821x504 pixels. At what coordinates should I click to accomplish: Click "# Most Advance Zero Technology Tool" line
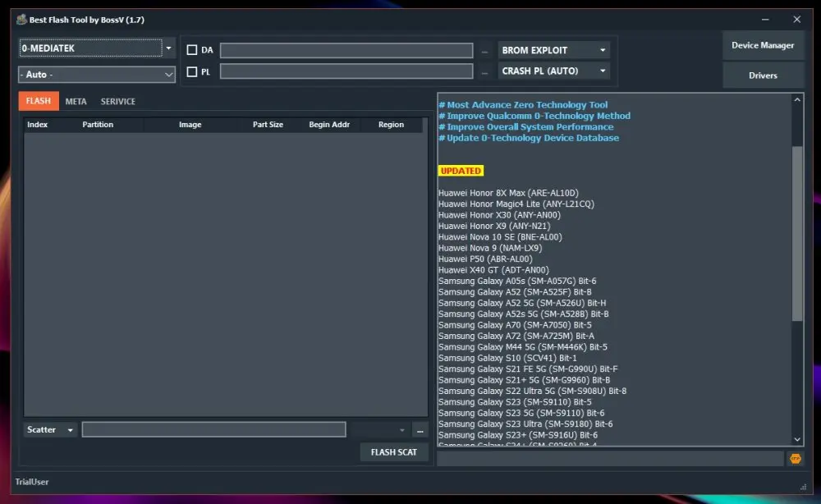[x=523, y=105]
